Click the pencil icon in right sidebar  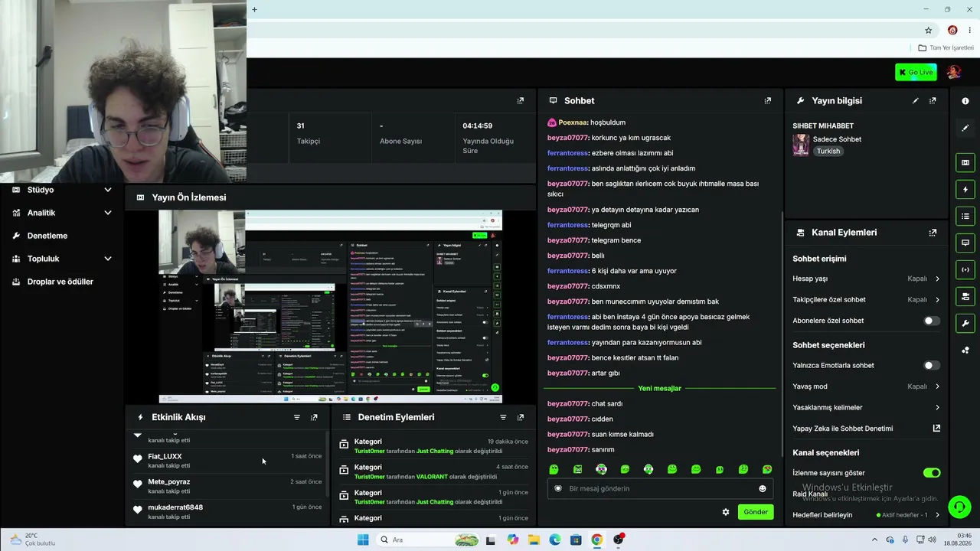[x=965, y=128]
